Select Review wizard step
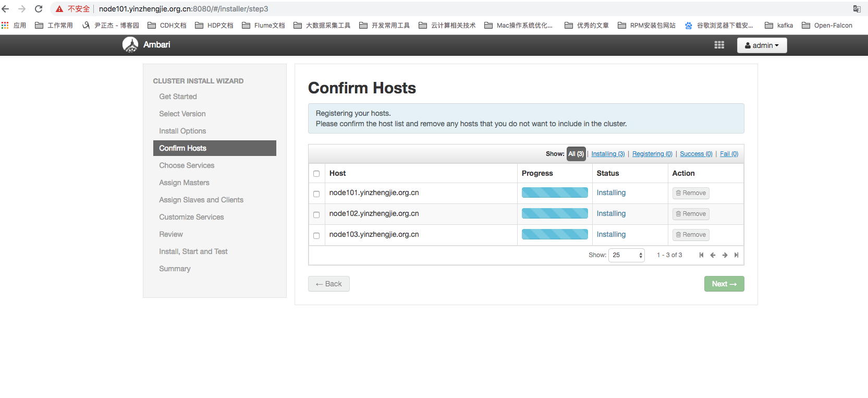868x398 pixels. click(x=171, y=234)
